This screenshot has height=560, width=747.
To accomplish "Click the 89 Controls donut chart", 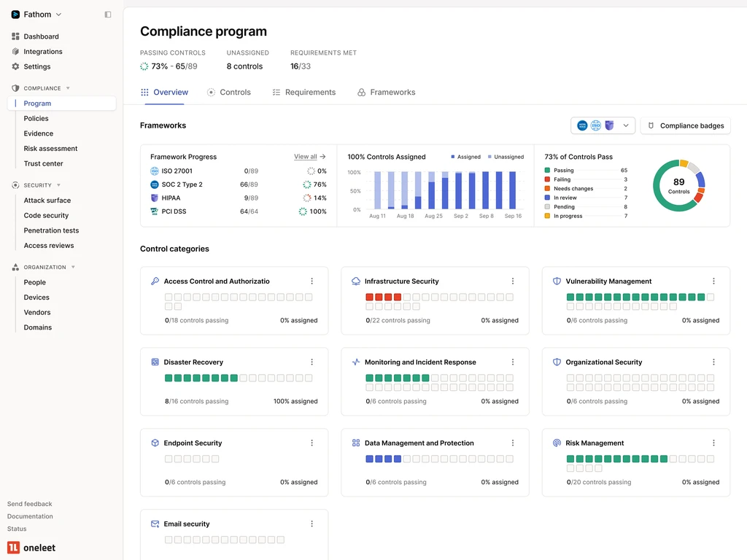I will tap(678, 186).
